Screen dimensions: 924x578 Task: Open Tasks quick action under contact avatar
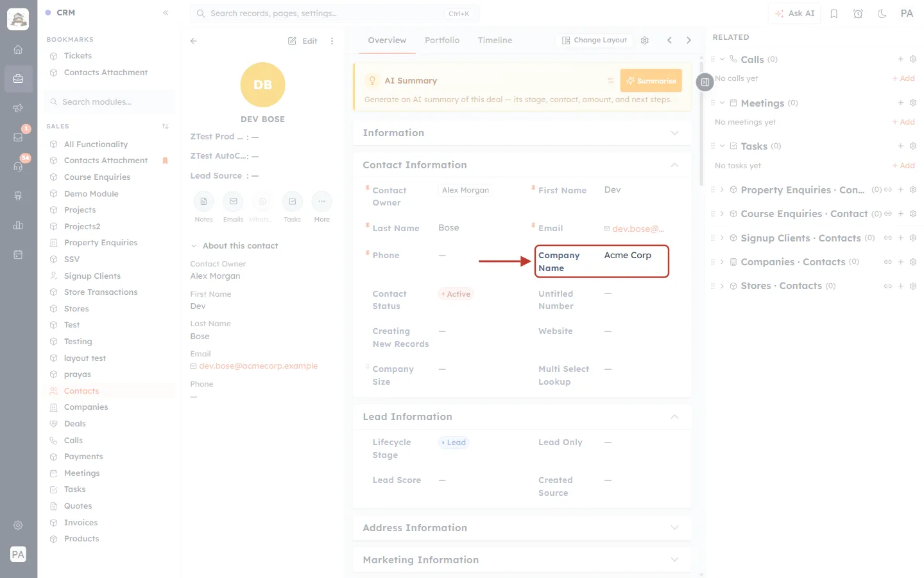[x=292, y=202]
